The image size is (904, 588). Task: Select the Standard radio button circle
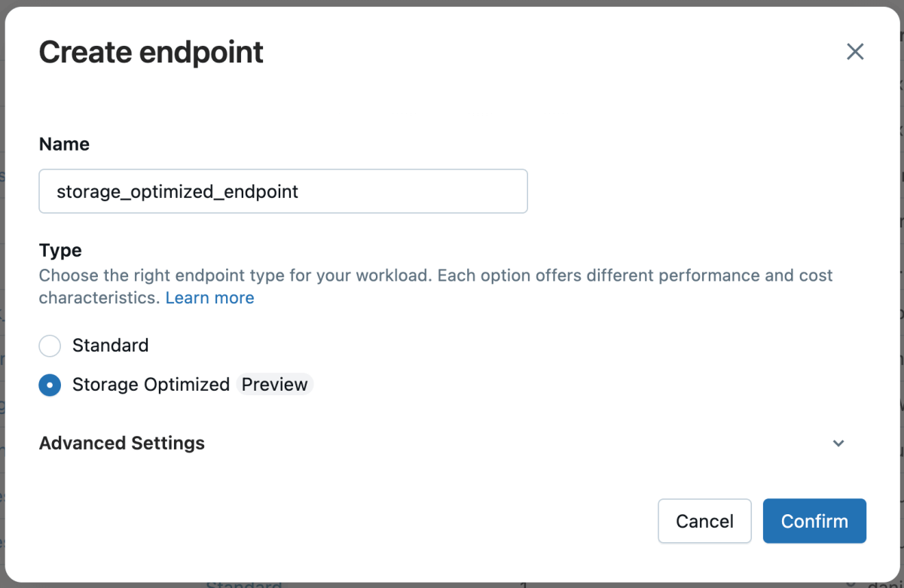point(50,346)
